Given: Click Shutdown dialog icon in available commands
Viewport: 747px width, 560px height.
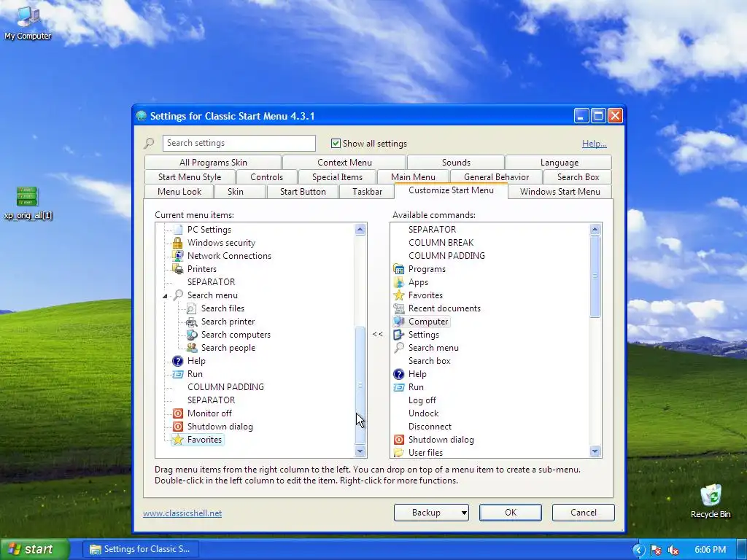Looking at the screenshot, I should click(399, 440).
